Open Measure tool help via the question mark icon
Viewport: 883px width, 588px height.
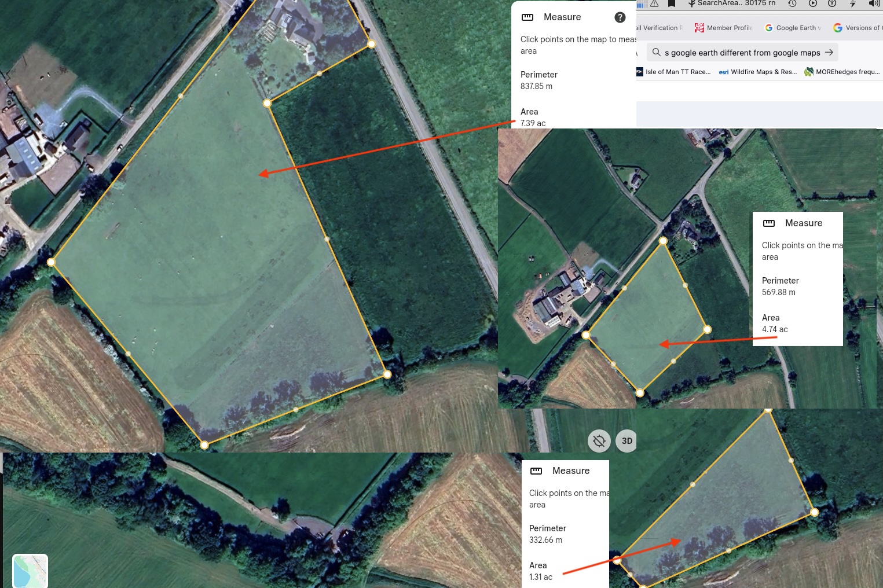(x=620, y=17)
